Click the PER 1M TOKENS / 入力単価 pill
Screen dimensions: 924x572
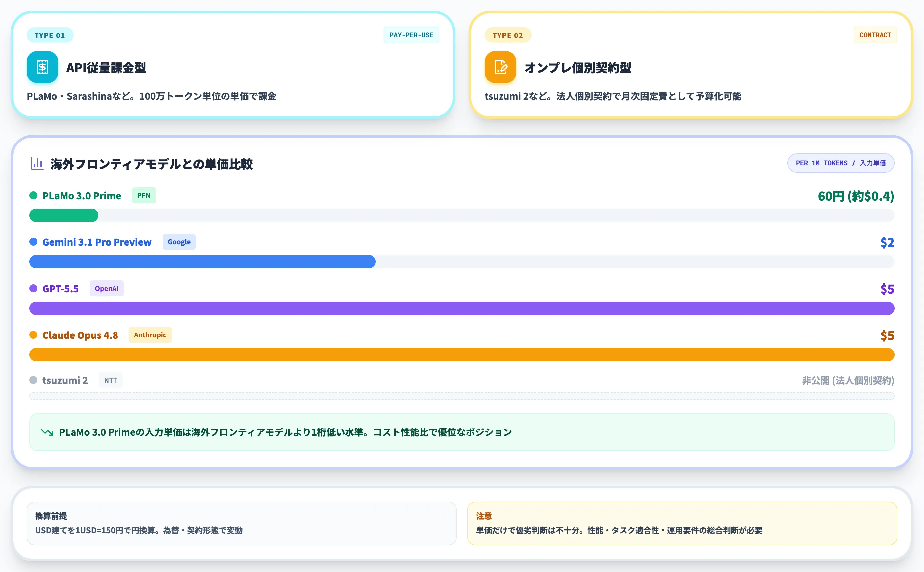(x=841, y=163)
